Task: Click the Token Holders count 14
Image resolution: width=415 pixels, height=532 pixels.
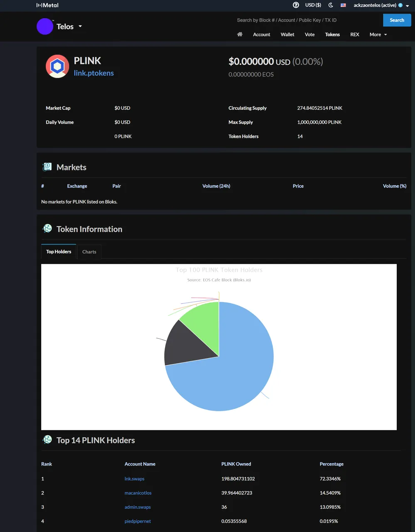Action: [300, 136]
